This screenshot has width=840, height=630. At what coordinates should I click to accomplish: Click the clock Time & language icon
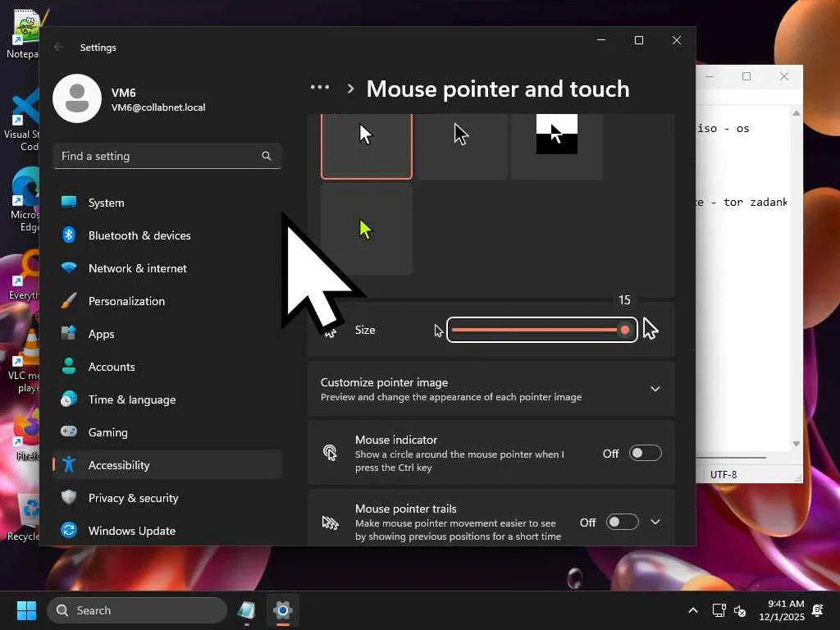pyautogui.click(x=69, y=399)
